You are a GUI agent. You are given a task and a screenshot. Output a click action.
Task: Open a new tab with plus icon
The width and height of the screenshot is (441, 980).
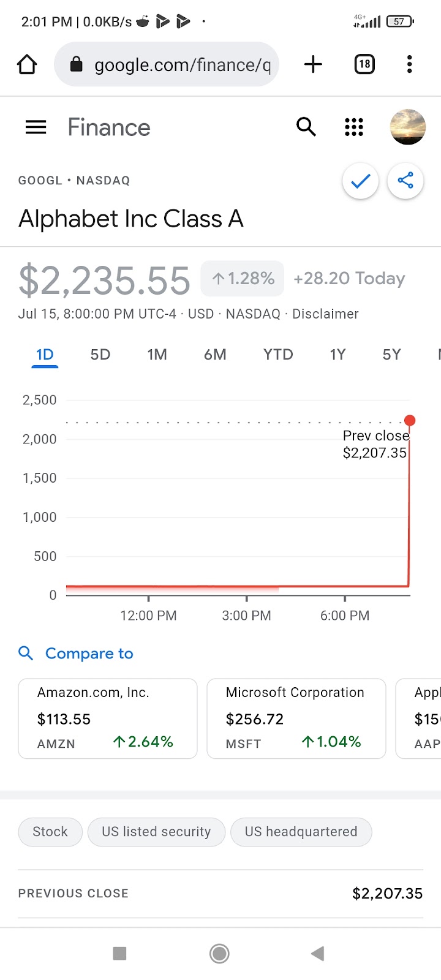[313, 64]
